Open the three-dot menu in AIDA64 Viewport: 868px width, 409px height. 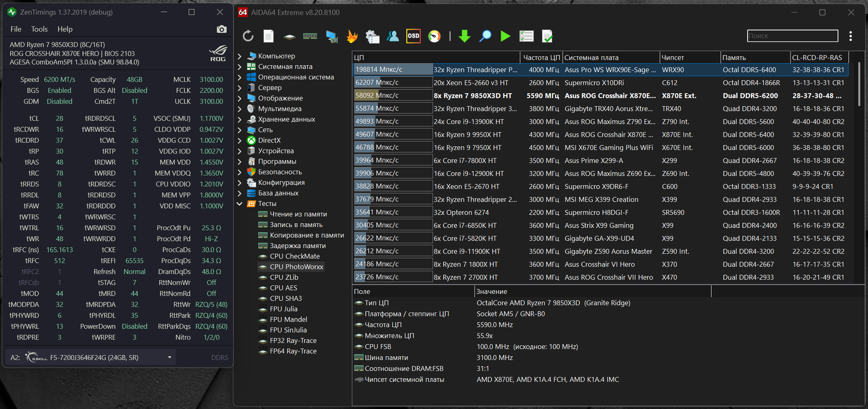(x=851, y=36)
